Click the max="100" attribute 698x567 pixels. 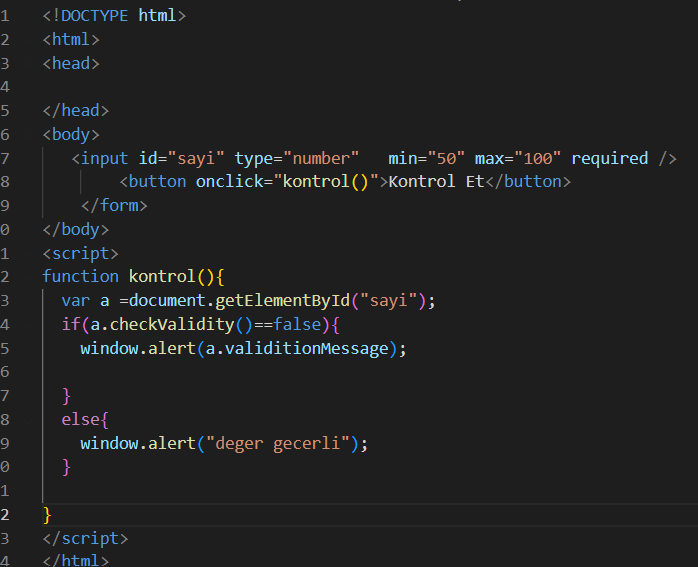(518, 158)
